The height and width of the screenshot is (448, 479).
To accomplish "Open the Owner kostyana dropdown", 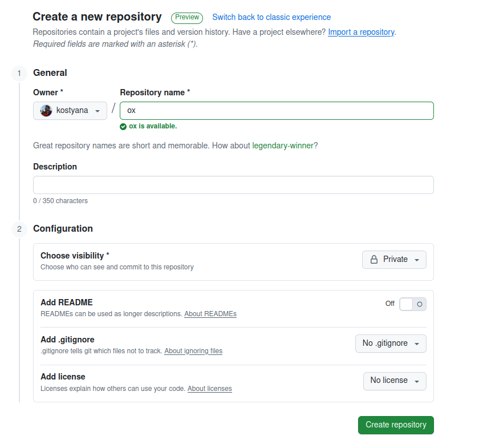I will tap(70, 111).
